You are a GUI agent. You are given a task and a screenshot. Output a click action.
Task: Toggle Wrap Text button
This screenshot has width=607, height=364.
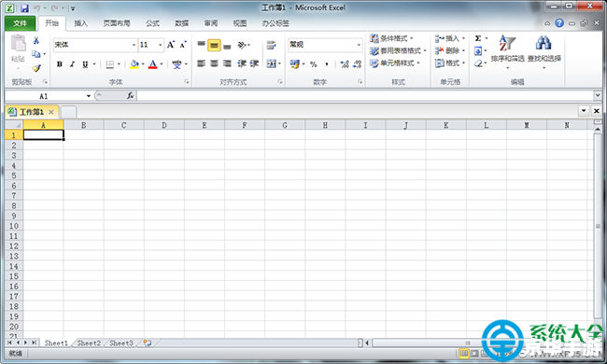point(272,45)
